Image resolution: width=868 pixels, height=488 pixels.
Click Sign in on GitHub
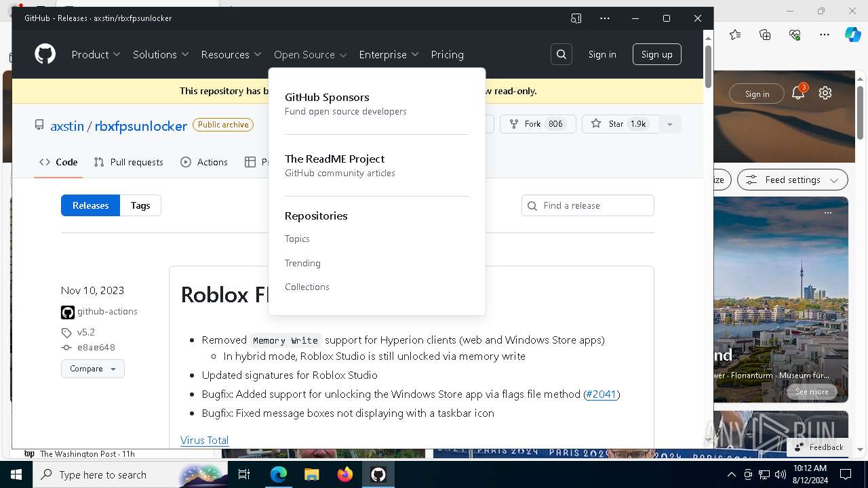tap(602, 54)
